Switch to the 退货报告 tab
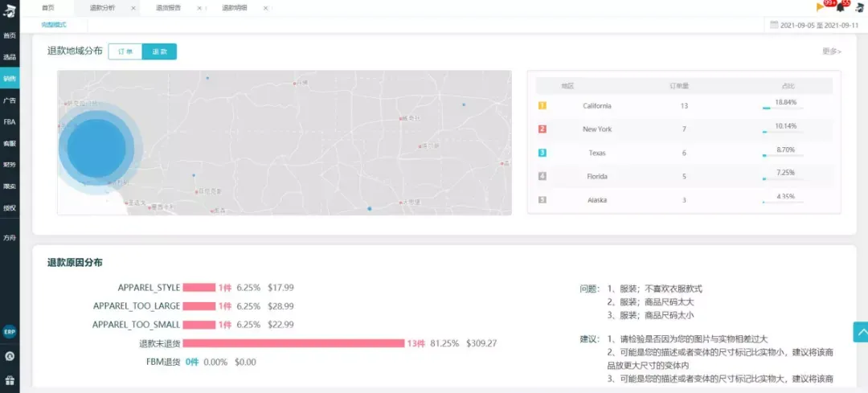This screenshot has height=393, width=868. pos(166,8)
